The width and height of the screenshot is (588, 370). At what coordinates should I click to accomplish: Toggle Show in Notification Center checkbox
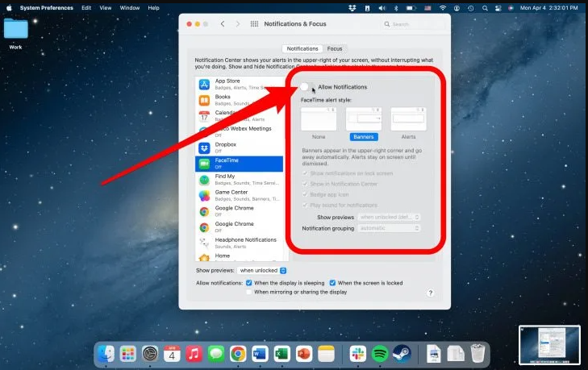coord(305,184)
